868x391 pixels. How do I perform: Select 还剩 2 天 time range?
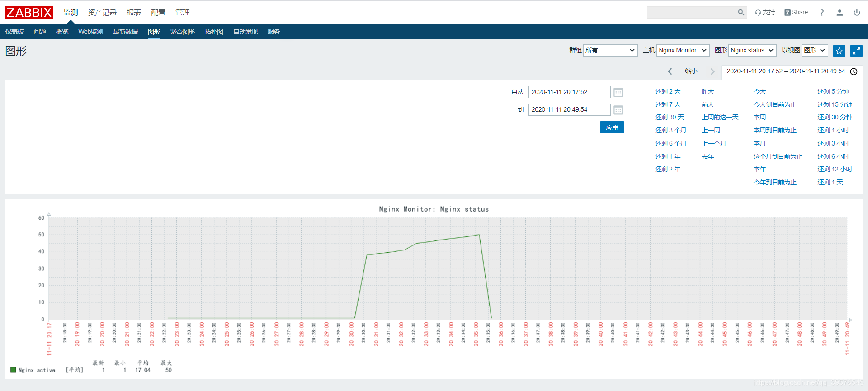click(668, 91)
